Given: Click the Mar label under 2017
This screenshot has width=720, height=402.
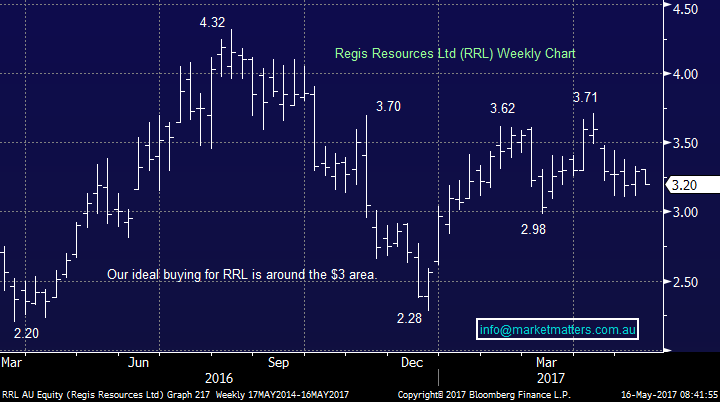Looking at the screenshot, I should coord(546,362).
